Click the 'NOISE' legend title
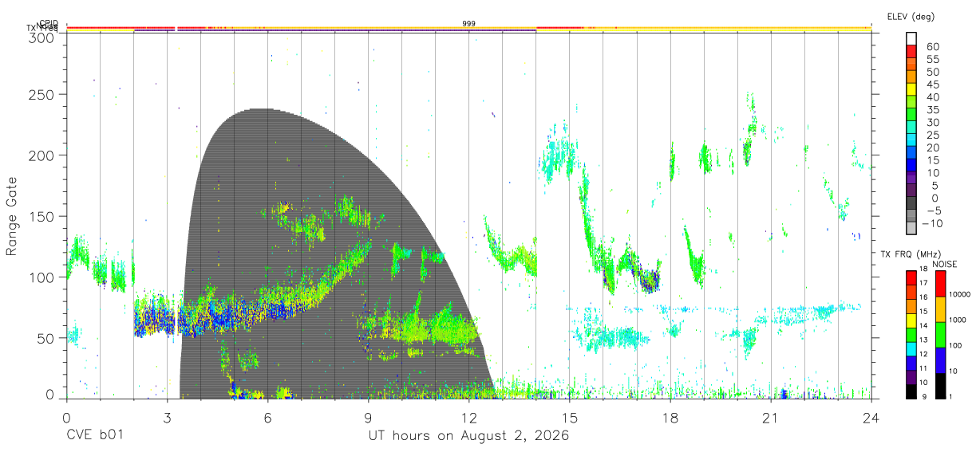This screenshot has height=452, width=980. pos(945,264)
